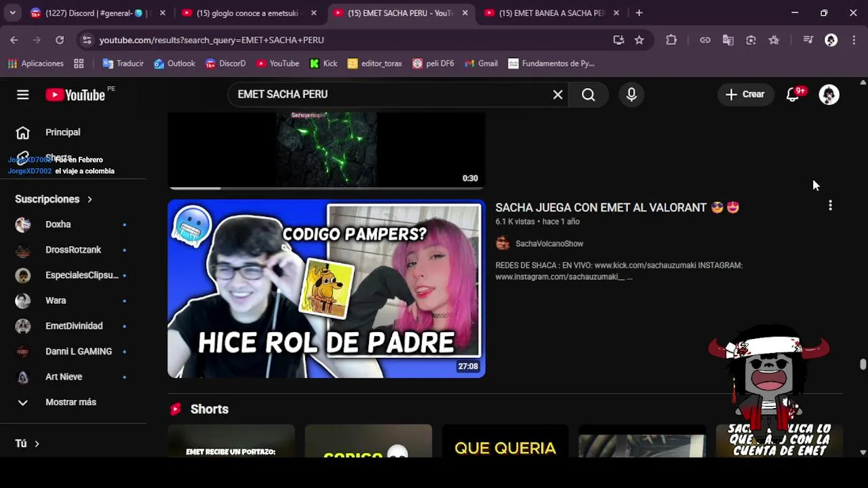Click the Crear button
The height and width of the screenshot is (488, 868).
point(745,95)
